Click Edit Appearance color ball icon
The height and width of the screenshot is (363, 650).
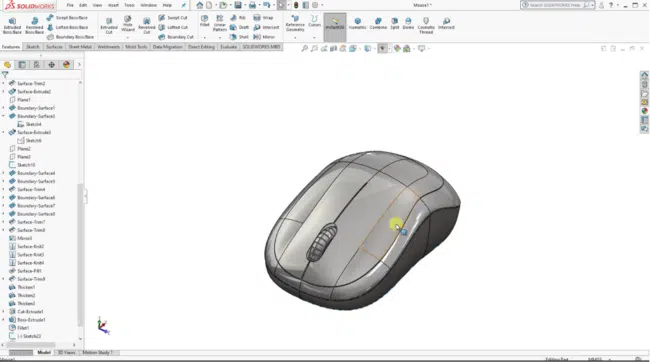397,48
